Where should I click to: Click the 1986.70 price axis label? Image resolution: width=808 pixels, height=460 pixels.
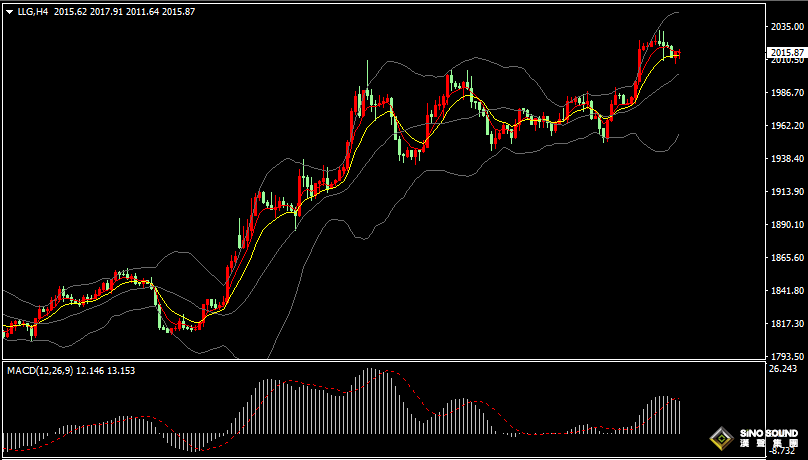point(786,93)
